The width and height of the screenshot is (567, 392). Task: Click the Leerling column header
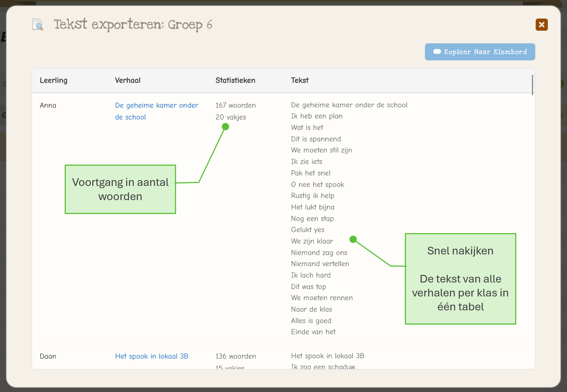pyautogui.click(x=54, y=81)
